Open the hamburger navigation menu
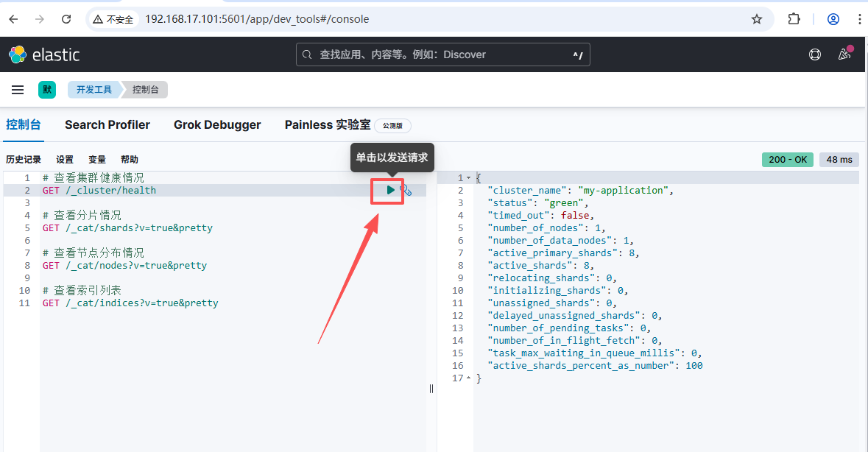The image size is (868, 452). click(18, 90)
